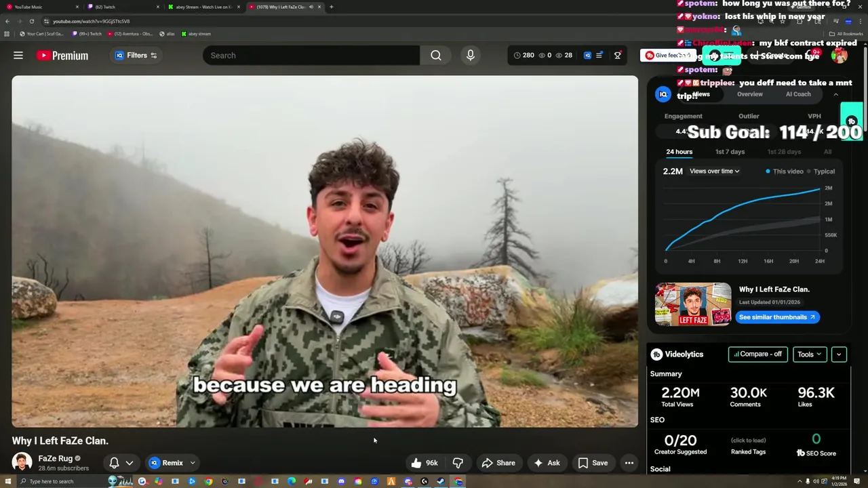Click the SEO Score value 0

point(816,439)
